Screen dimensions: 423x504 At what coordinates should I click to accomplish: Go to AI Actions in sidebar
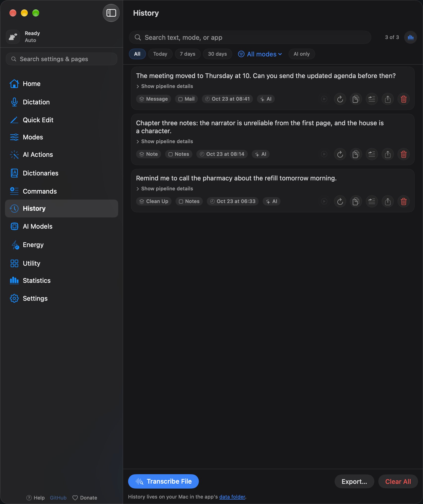point(62,155)
